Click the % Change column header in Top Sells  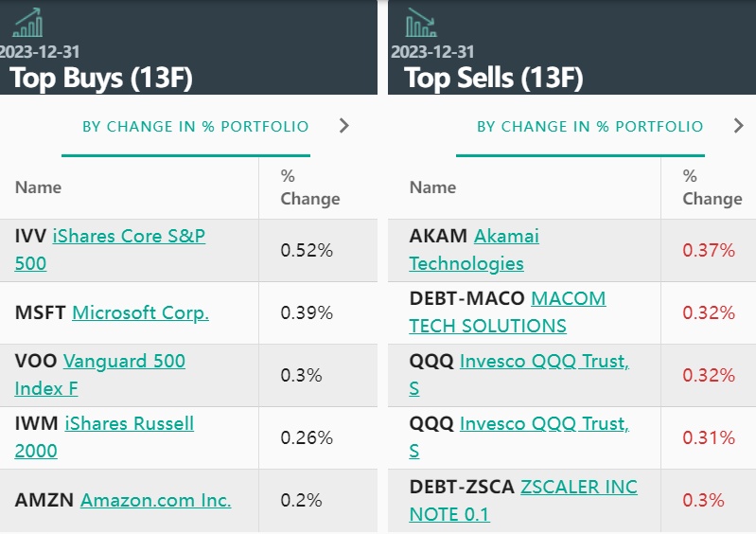click(x=712, y=187)
